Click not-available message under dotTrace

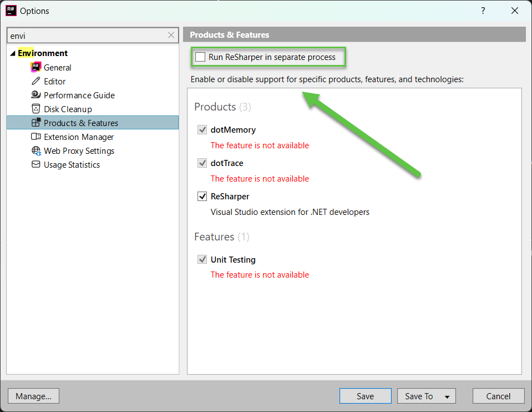tap(260, 179)
